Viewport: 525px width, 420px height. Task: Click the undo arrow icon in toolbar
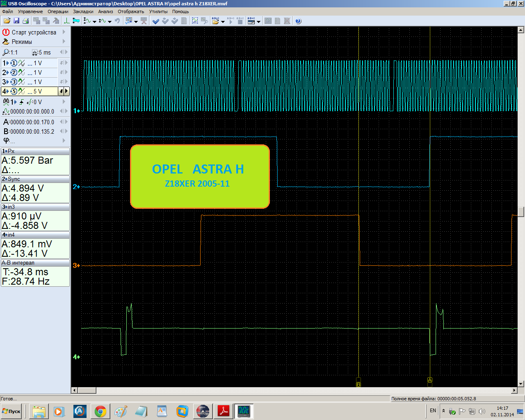click(x=117, y=21)
